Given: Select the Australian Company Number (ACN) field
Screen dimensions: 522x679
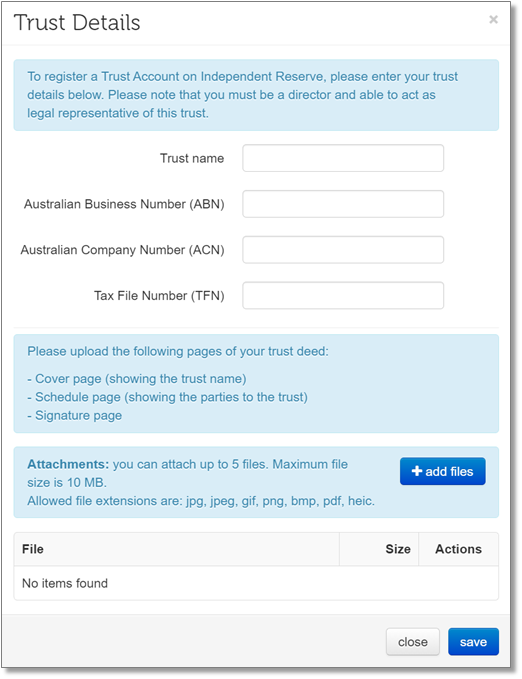Looking at the screenshot, I should pos(343,250).
